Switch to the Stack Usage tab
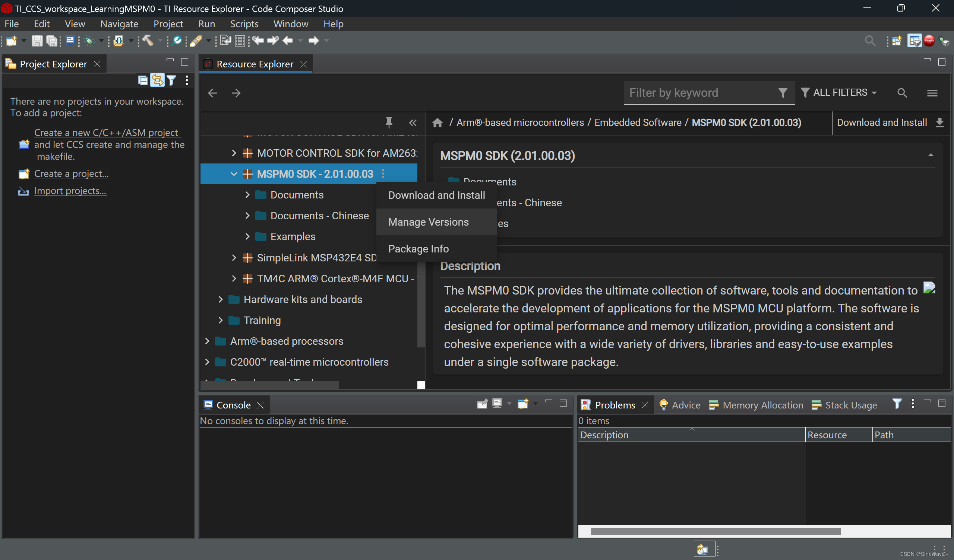Screen dimensions: 954x560 tap(844, 404)
